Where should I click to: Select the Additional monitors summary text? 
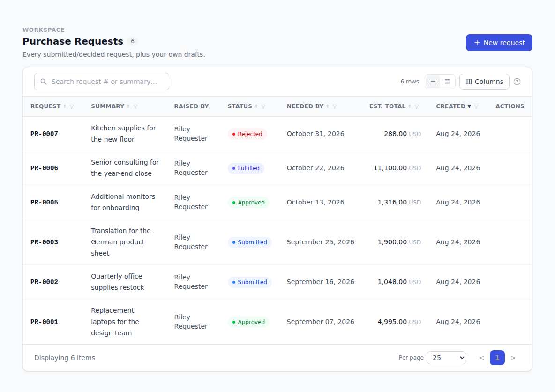[x=123, y=203]
